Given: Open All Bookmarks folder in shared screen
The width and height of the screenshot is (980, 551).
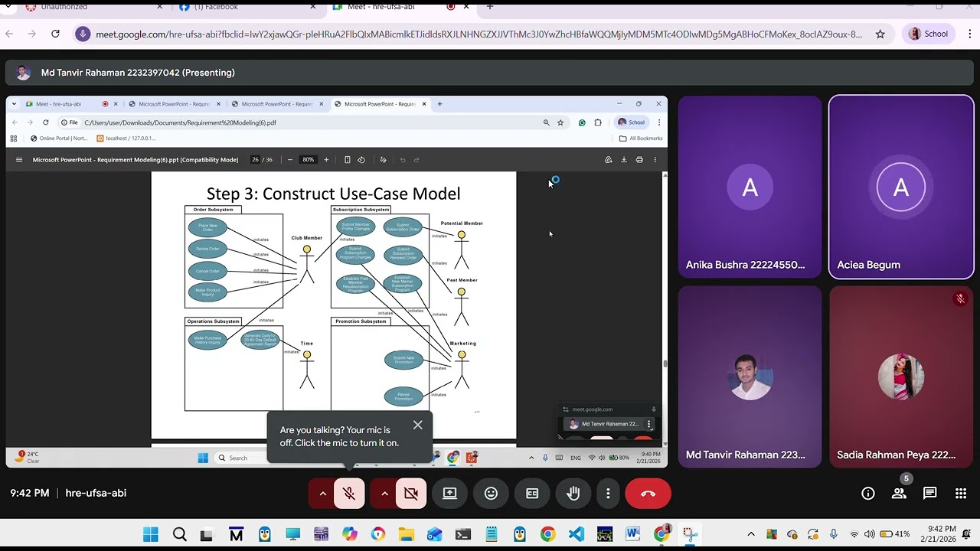Looking at the screenshot, I should 641,139.
